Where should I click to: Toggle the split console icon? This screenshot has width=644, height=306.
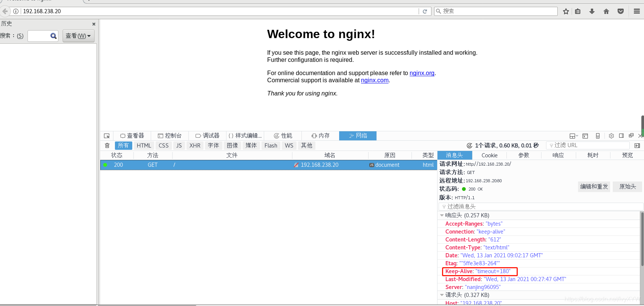(x=585, y=136)
